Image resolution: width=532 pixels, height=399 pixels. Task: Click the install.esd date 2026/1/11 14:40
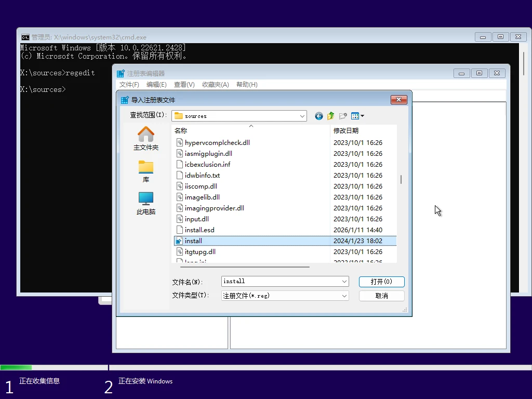(x=358, y=230)
